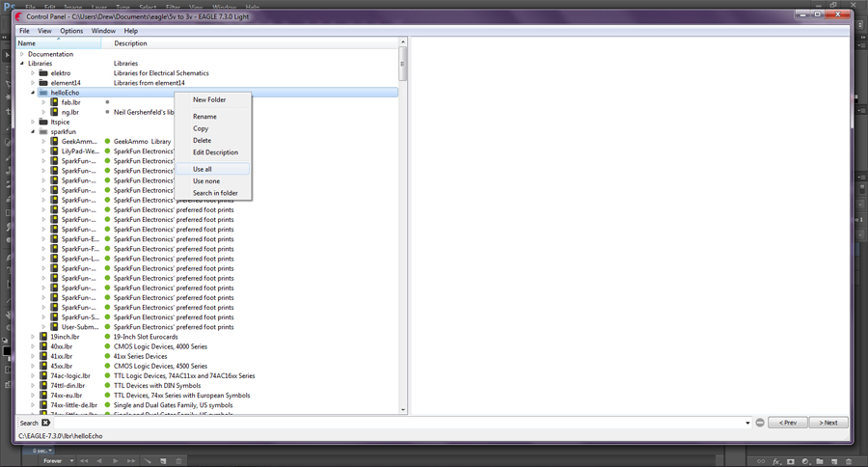Toggle the green dot for LilyPad-We...

click(x=107, y=151)
